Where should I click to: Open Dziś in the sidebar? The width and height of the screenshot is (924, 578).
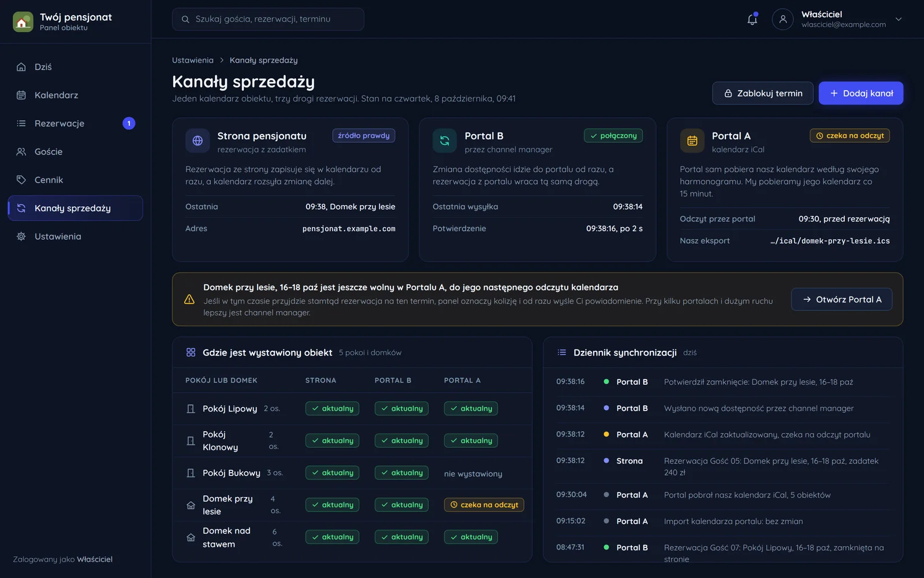(x=75, y=67)
